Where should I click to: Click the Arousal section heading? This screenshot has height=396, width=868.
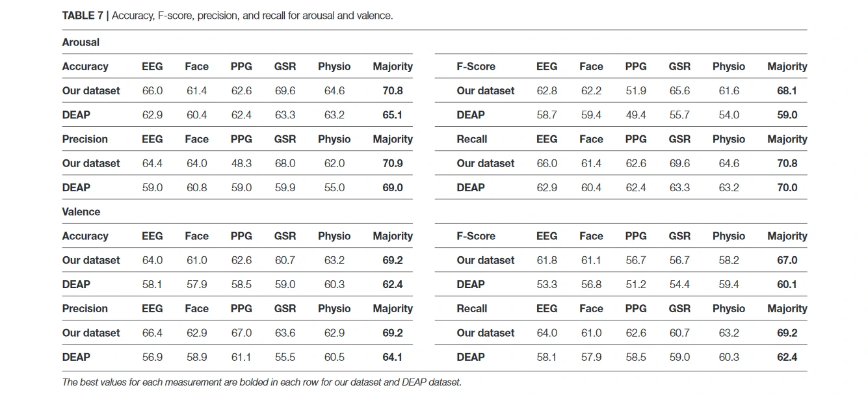click(81, 42)
